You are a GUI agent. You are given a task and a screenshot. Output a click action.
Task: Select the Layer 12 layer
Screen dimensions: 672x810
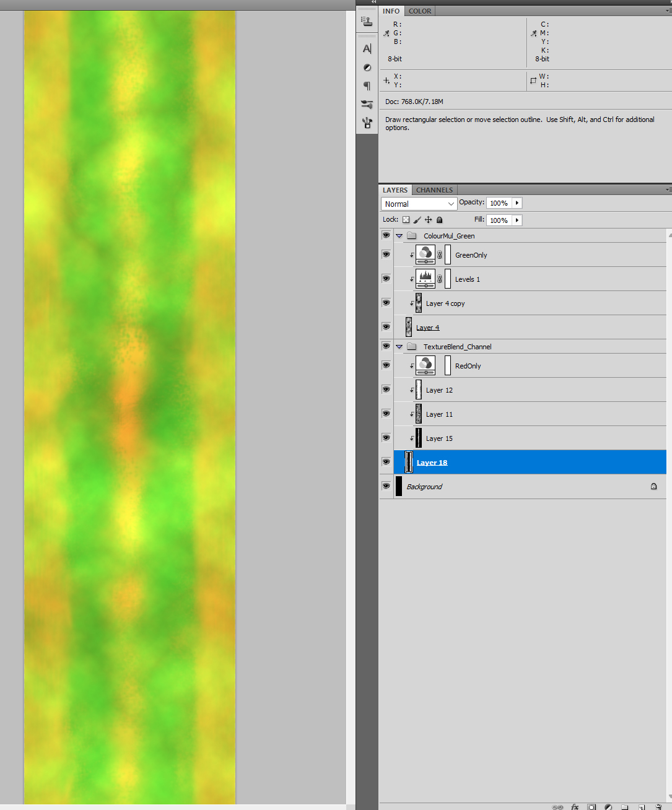pos(439,390)
